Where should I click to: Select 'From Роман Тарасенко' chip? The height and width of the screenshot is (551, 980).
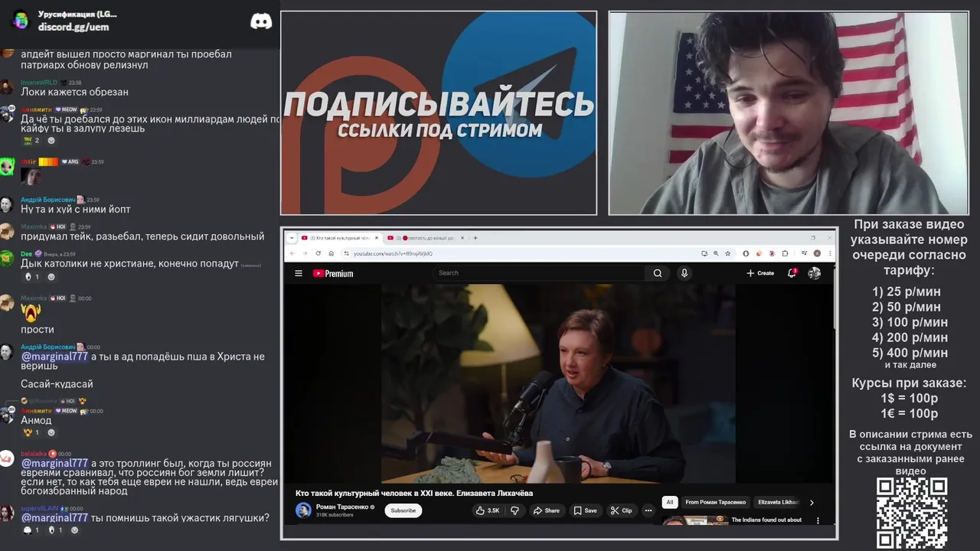[715, 503]
